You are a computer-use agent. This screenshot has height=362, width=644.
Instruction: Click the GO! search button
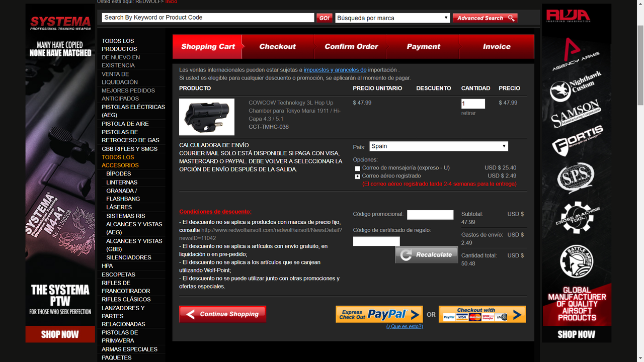click(324, 18)
